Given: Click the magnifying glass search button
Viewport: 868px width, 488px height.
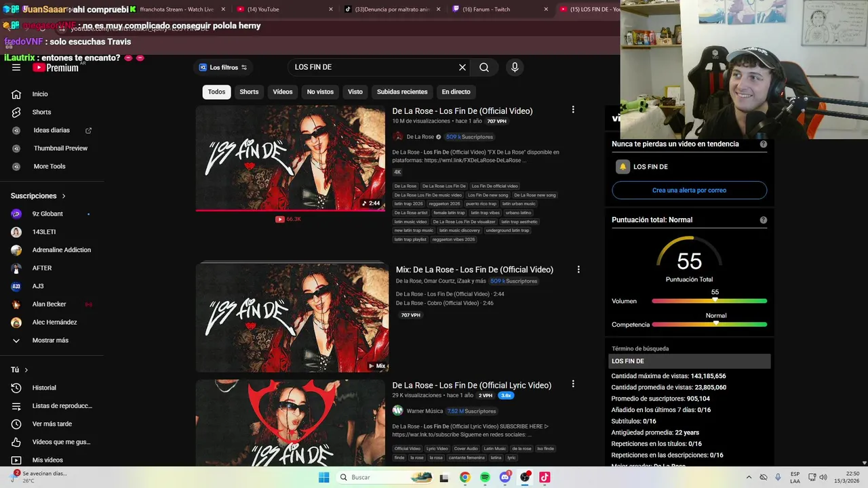Looking at the screenshot, I should (x=484, y=67).
